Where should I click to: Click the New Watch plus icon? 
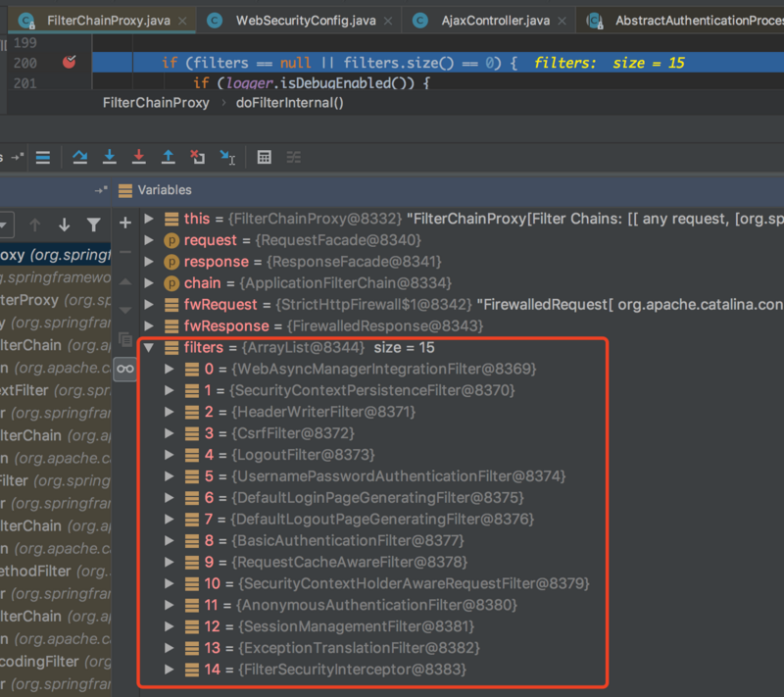124,224
